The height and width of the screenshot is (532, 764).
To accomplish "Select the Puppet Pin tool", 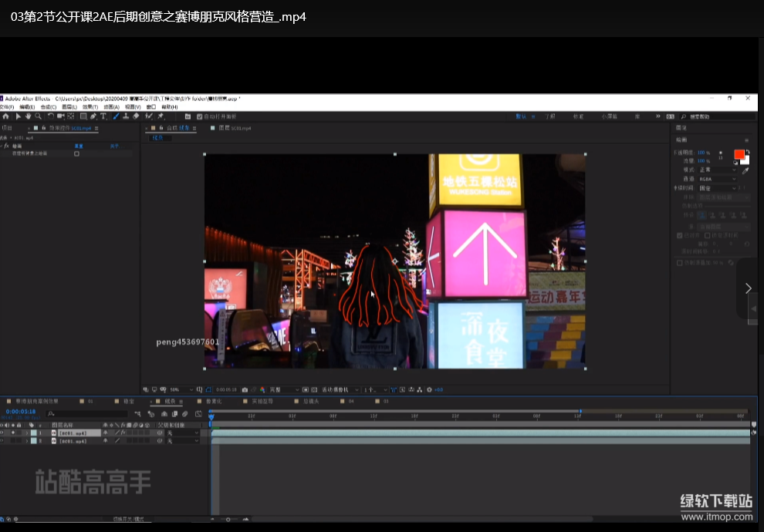I will click(161, 116).
